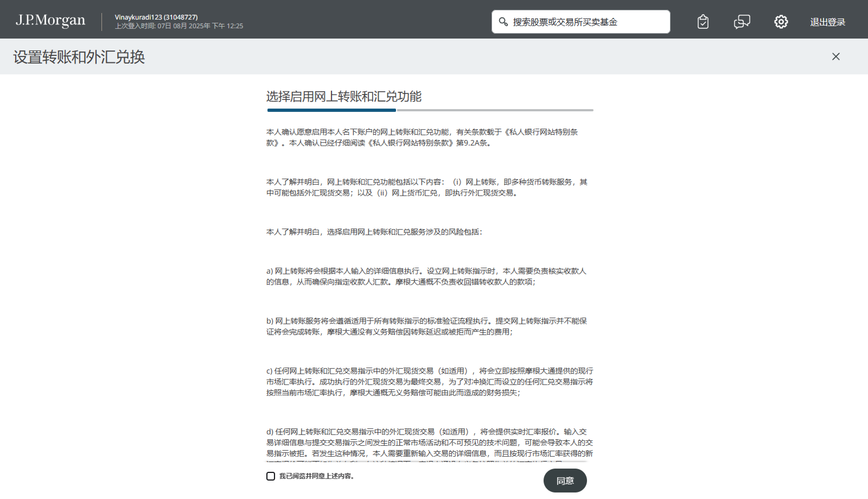Check the 我已阅览并同意上述内容 checkbox
Viewport: 868px width, 499px height.
coord(270,476)
